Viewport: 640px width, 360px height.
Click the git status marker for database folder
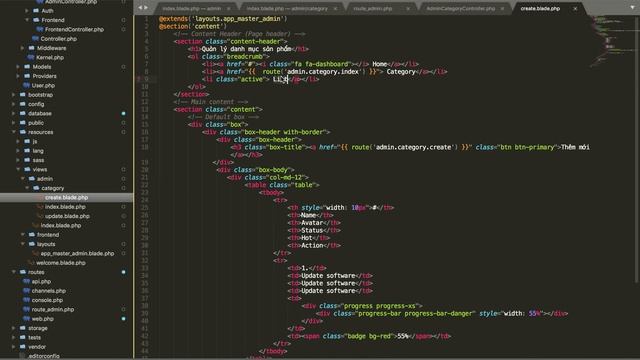[x=123, y=113]
